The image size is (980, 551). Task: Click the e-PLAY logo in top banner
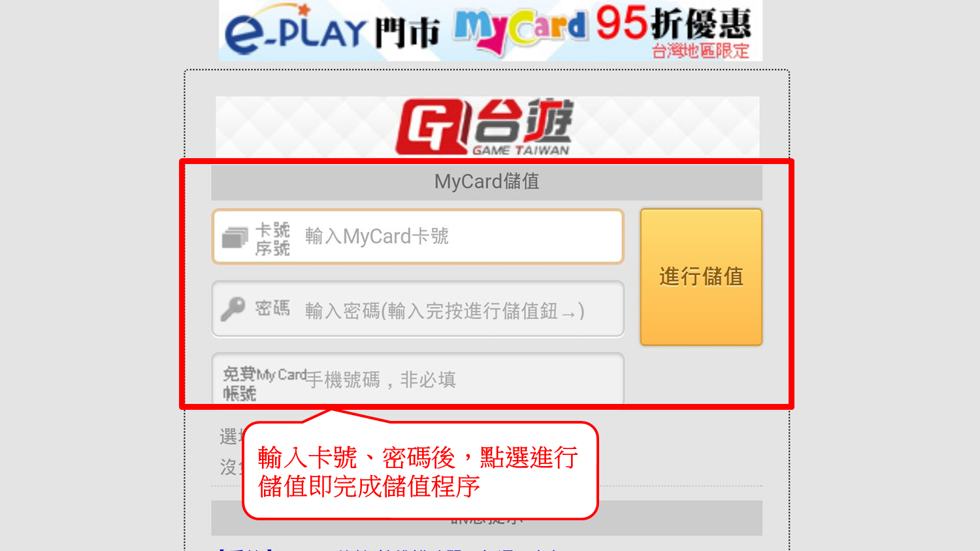pyautogui.click(x=295, y=30)
